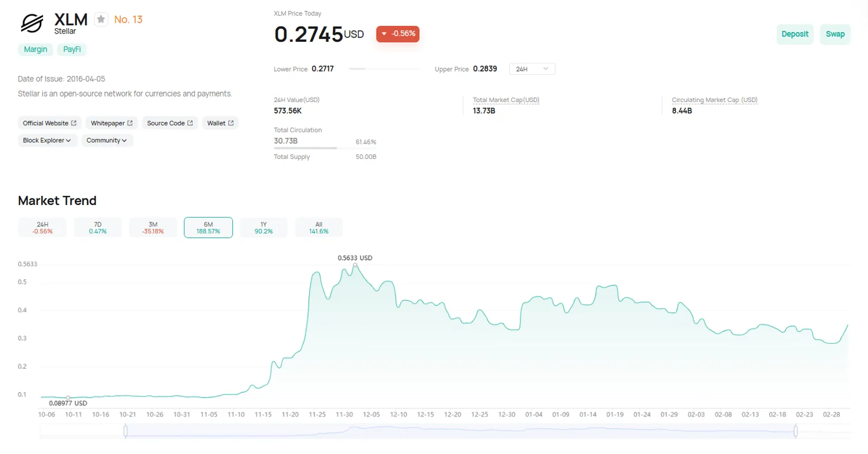Viewport: 868px width, 454px height.
Task: Open the Official Website link
Action: [49, 123]
